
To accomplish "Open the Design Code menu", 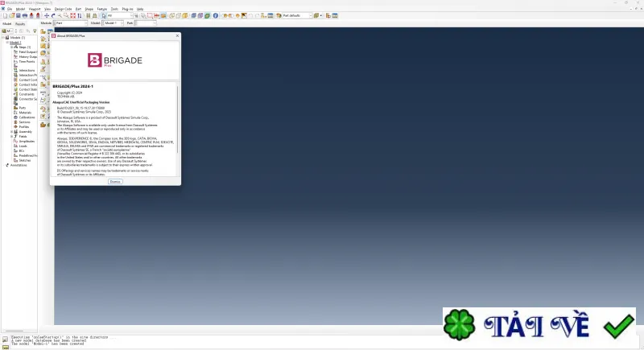I will pos(63,9).
